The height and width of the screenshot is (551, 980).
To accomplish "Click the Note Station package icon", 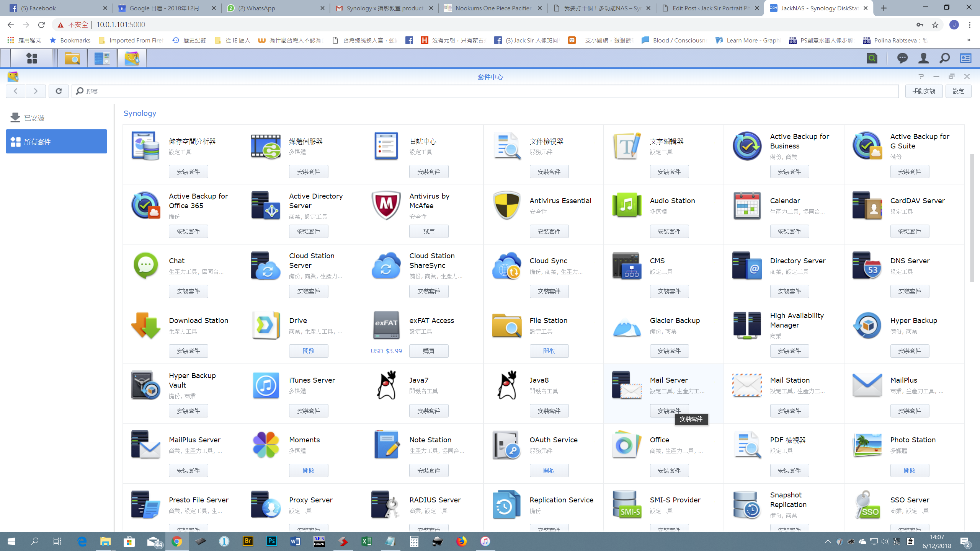I will tap(386, 445).
